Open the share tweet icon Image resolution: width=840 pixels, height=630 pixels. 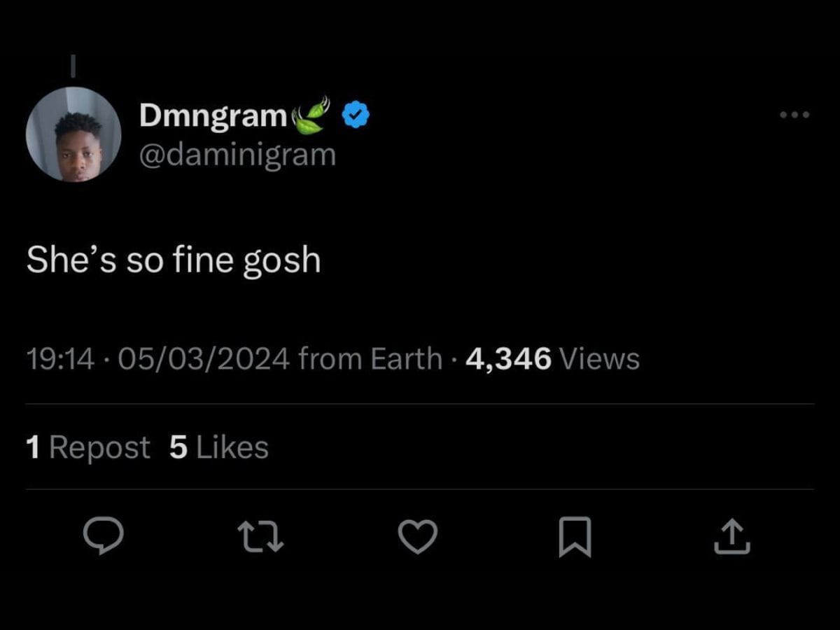point(732,537)
